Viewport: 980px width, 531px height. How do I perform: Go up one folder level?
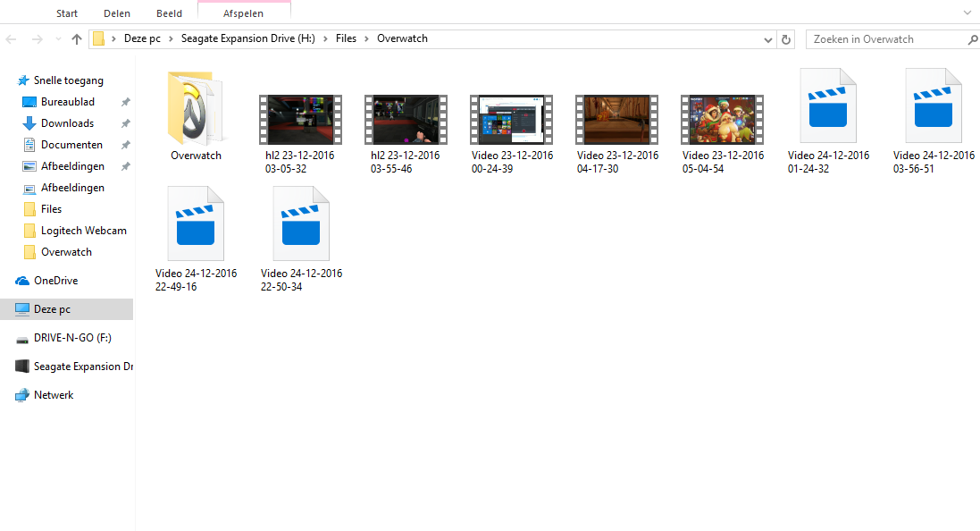(76, 39)
